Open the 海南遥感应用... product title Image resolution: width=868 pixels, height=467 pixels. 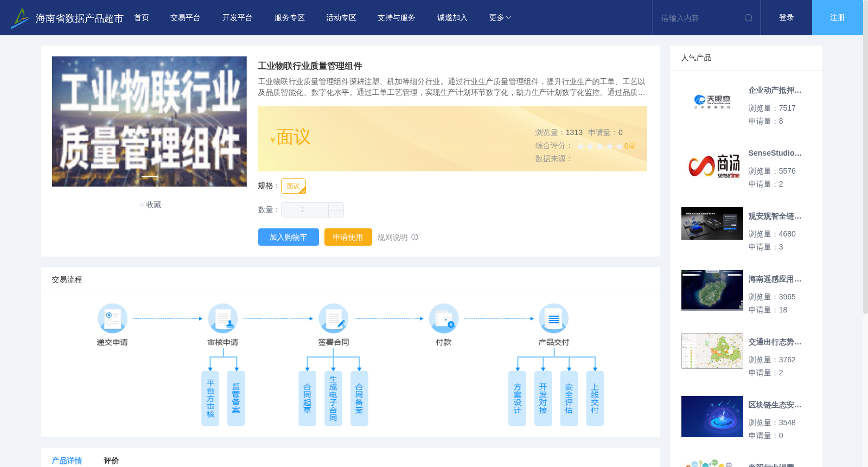pyautogui.click(x=775, y=279)
